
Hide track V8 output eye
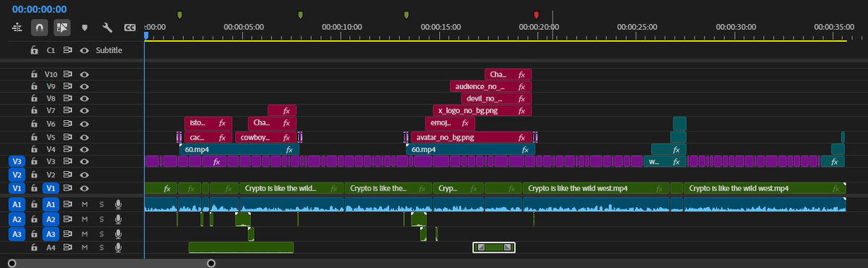click(85, 98)
